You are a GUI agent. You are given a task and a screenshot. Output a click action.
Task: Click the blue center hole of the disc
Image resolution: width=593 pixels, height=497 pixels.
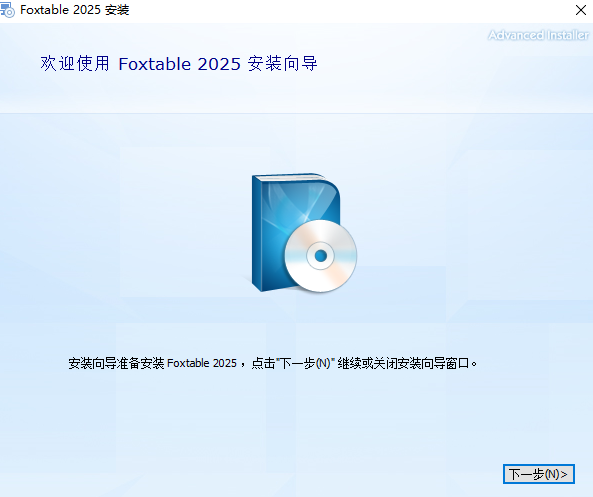point(321,256)
